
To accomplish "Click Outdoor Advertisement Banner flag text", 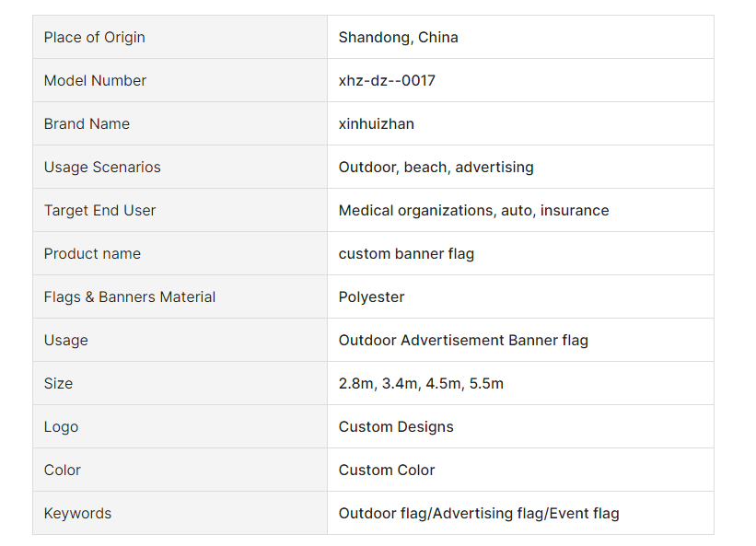I will click(x=463, y=341).
